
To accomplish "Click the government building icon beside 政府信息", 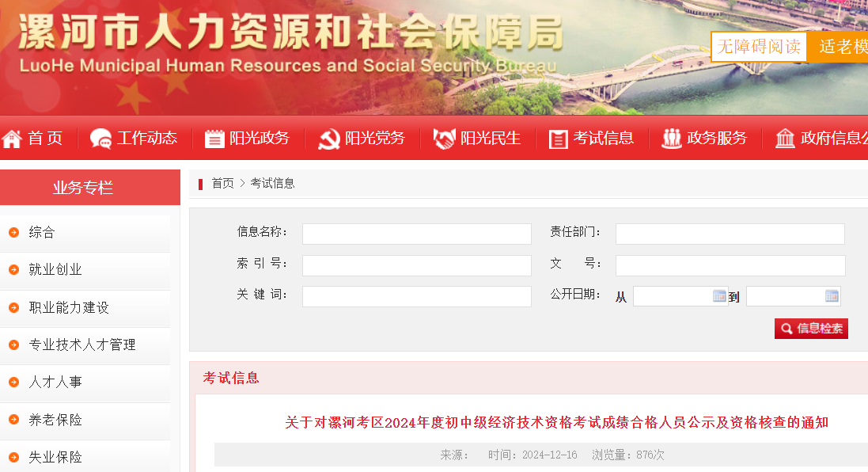I will (785, 139).
